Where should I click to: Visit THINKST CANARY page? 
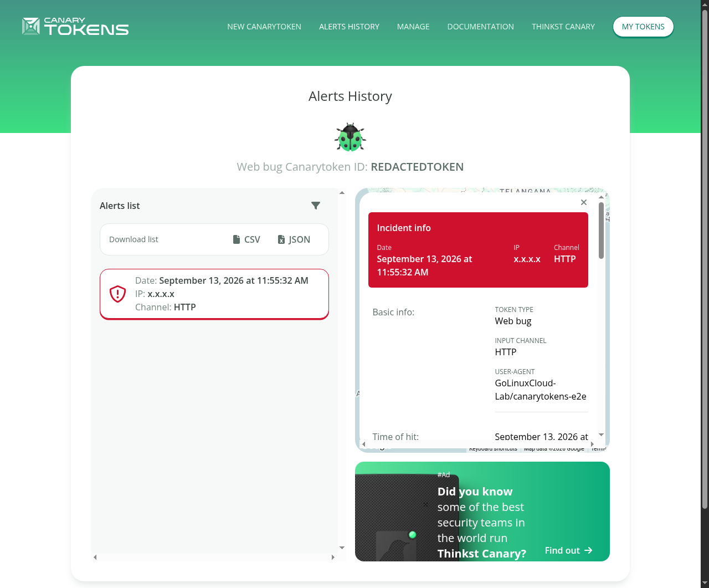(563, 27)
